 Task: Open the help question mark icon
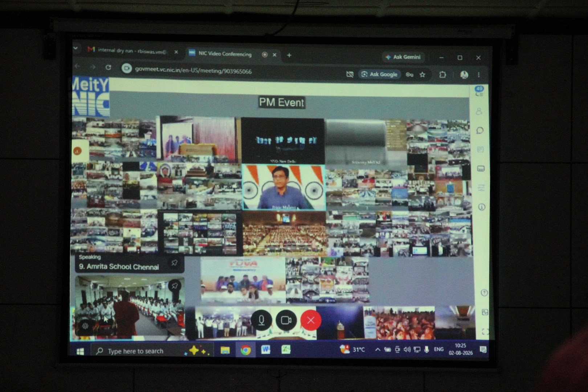coord(484,293)
